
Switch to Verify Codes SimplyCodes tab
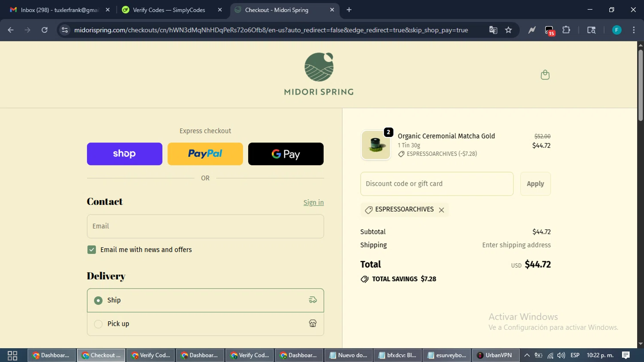pyautogui.click(x=172, y=10)
